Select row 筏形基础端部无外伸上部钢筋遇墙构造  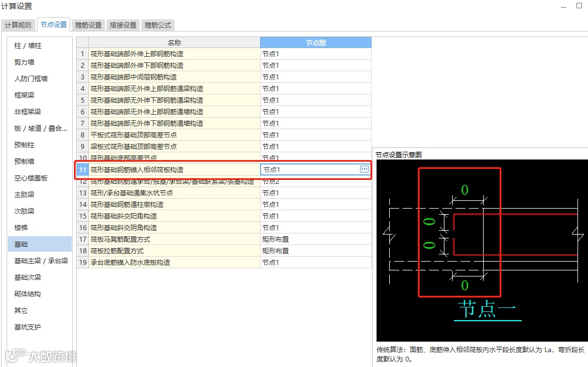click(x=174, y=112)
